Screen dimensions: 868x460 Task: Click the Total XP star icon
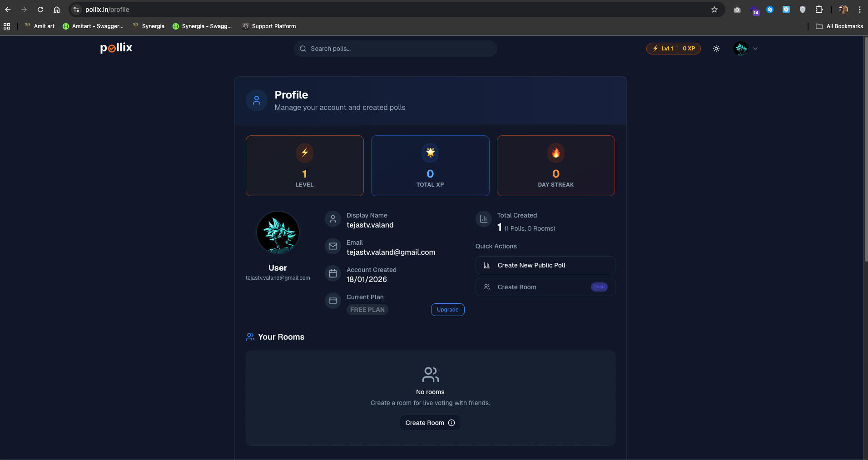pyautogui.click(x=430, y=153)
